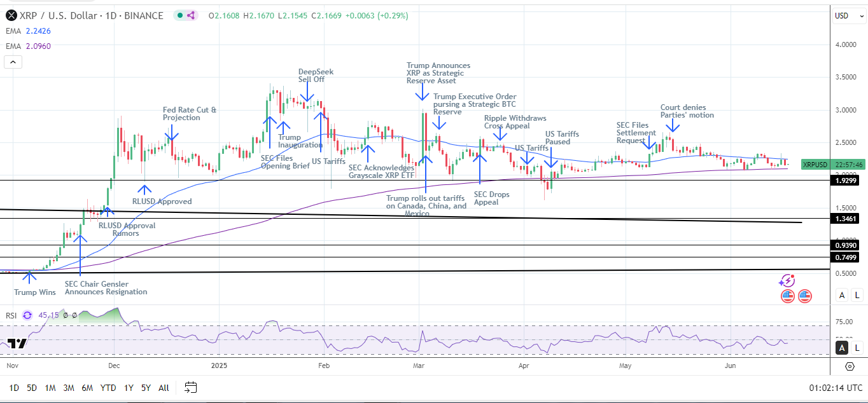The width and height of the screenshot is (868, 403).
Task: Select the 6M time range
Action: pos(88,387)
